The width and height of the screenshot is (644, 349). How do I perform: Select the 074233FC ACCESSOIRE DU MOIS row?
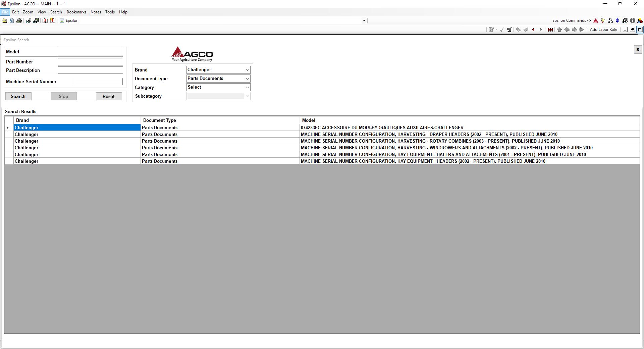pyautogui.click(x=322, y=128)
